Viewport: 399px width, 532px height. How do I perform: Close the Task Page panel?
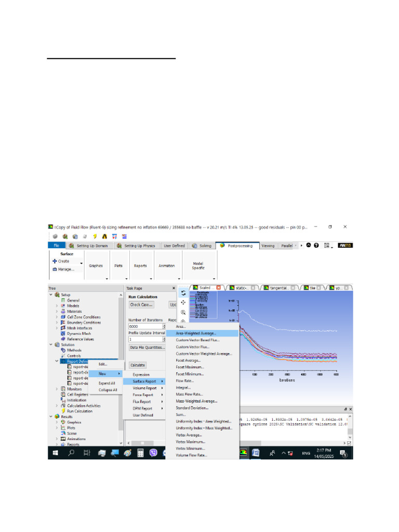174,288
